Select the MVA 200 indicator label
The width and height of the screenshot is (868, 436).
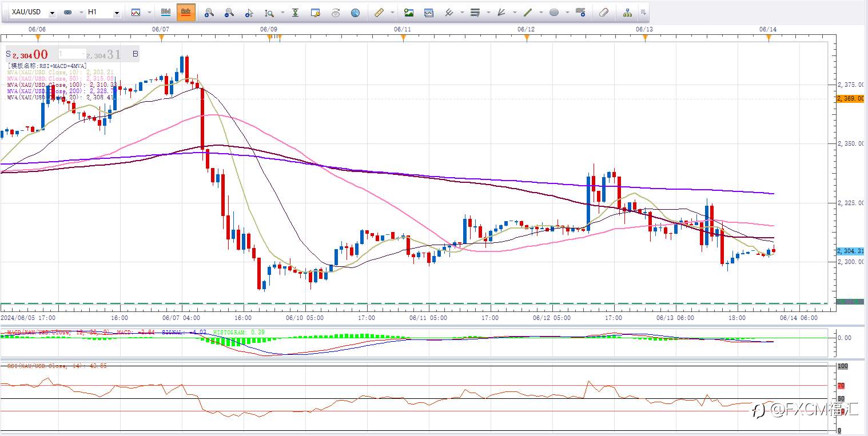[61, 91]
